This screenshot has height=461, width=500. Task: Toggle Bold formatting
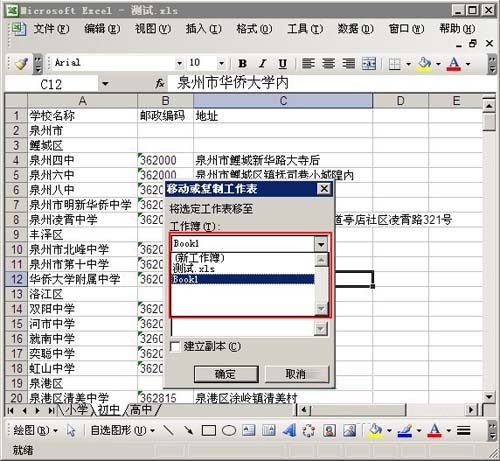242,63
